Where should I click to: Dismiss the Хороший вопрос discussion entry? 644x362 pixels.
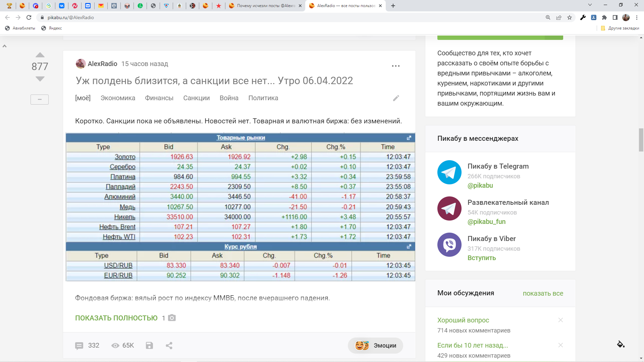tap(560, 320)
